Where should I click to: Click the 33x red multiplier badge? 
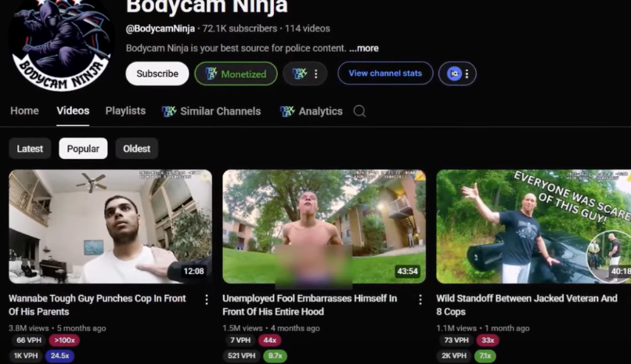[x=488, y=341]
